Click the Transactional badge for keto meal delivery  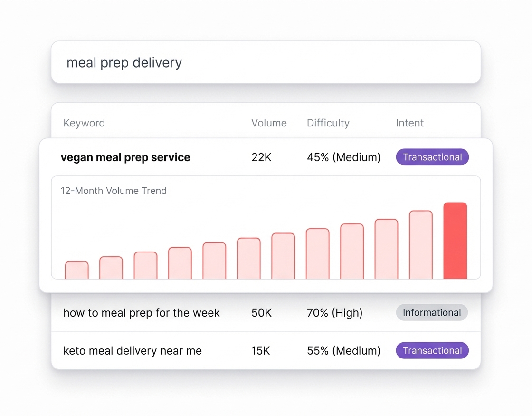coord(432,350)
